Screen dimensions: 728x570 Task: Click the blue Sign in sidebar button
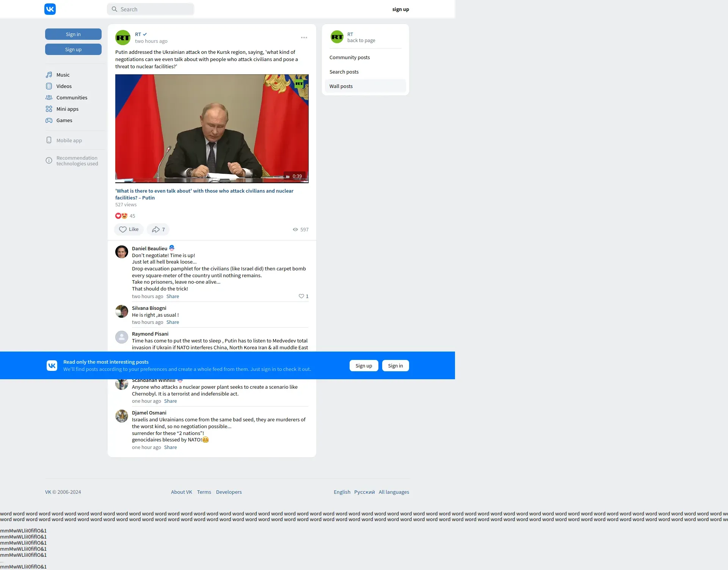(73, 34)
